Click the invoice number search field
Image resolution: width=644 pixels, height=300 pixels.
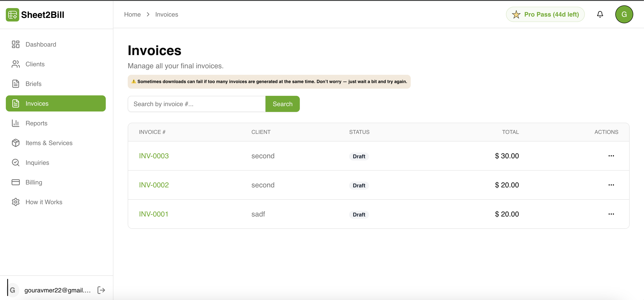pos(197,104)
